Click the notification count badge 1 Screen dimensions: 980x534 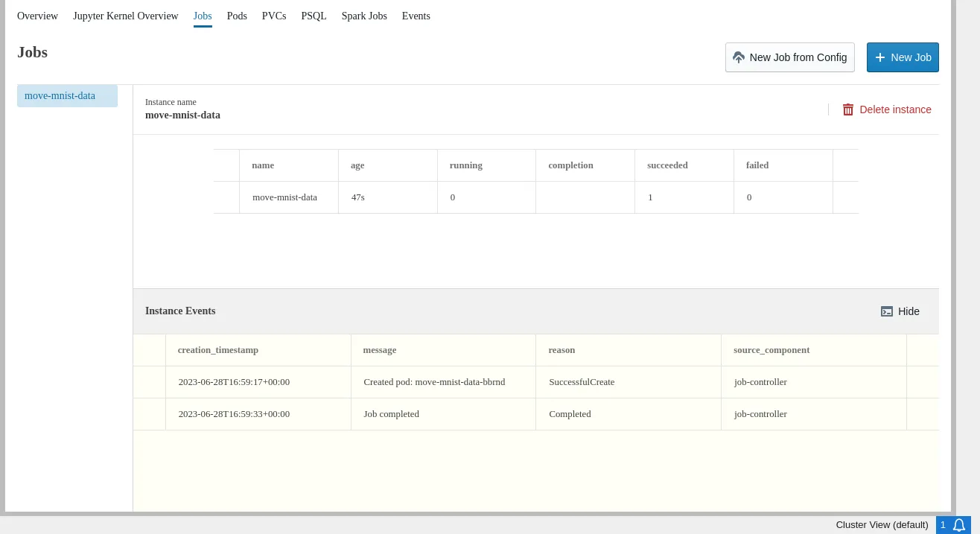943,525
